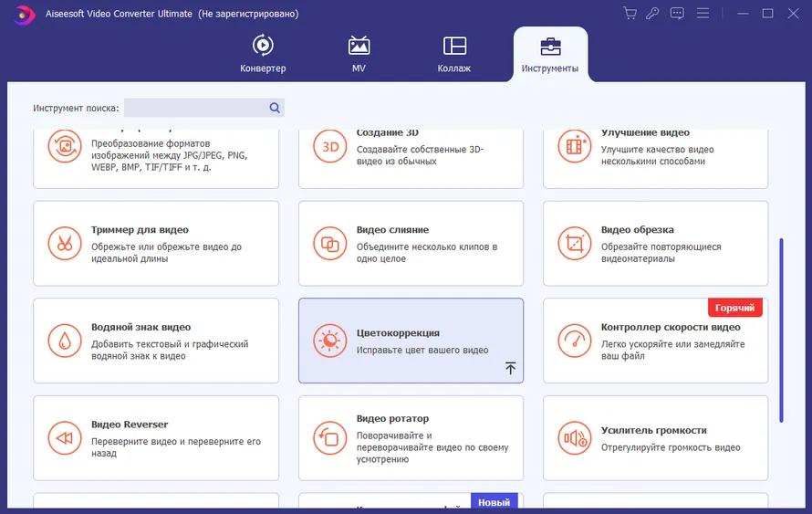Click the shopping cart icon
This screenshot has width=812, height=514.
coord(630,14)
